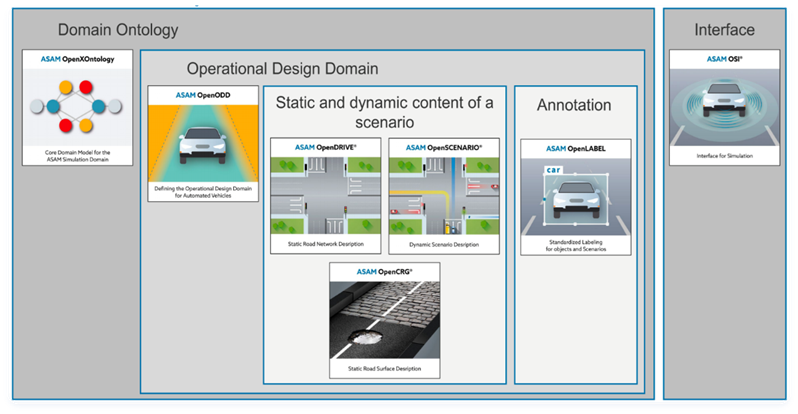Click the ASAM OSI title text
This screenshot has height=414, width=798.
724,59
